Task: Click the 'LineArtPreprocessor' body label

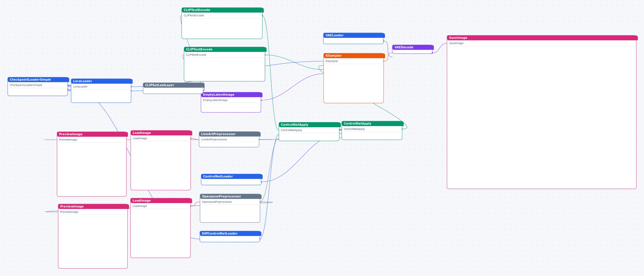Action: 214,139
